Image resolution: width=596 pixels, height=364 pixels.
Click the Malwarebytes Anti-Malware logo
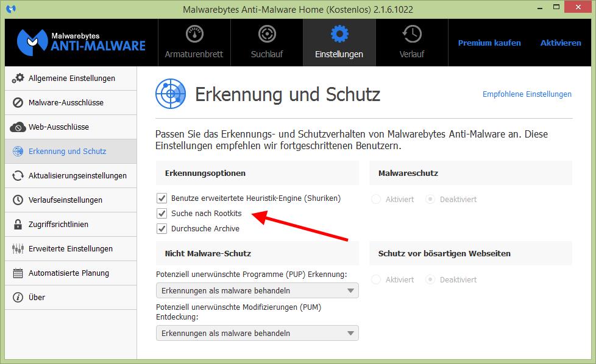tap(81, 42)
